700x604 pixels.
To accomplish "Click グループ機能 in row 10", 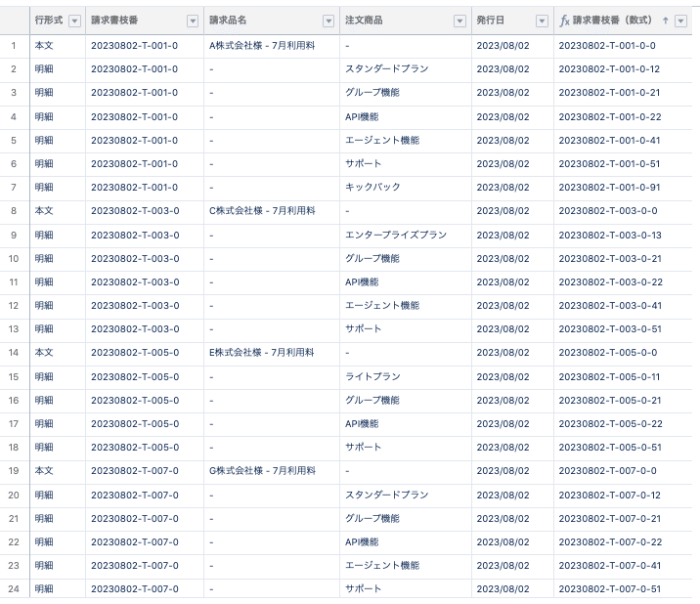I will (372, 258).
